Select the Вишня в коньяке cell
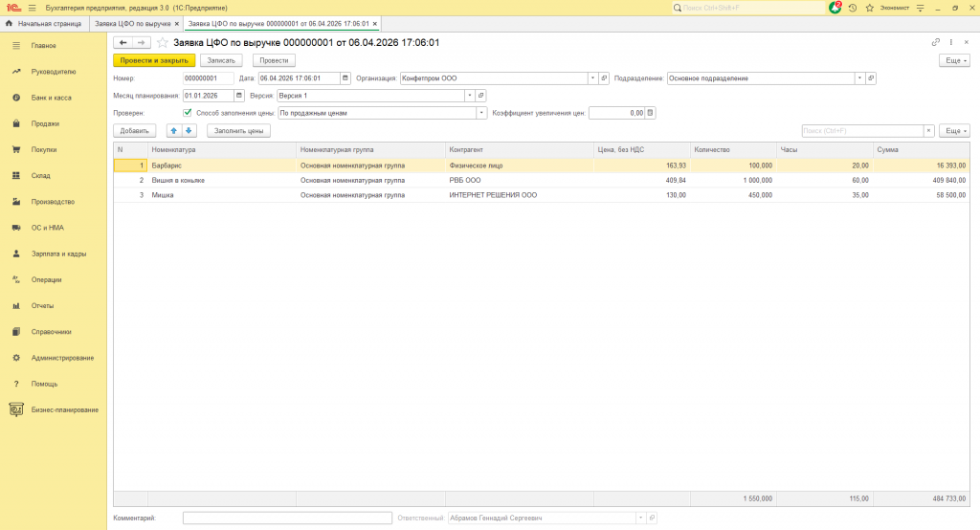The height and width of the screenshot is (530, 980). click(222, 181)
